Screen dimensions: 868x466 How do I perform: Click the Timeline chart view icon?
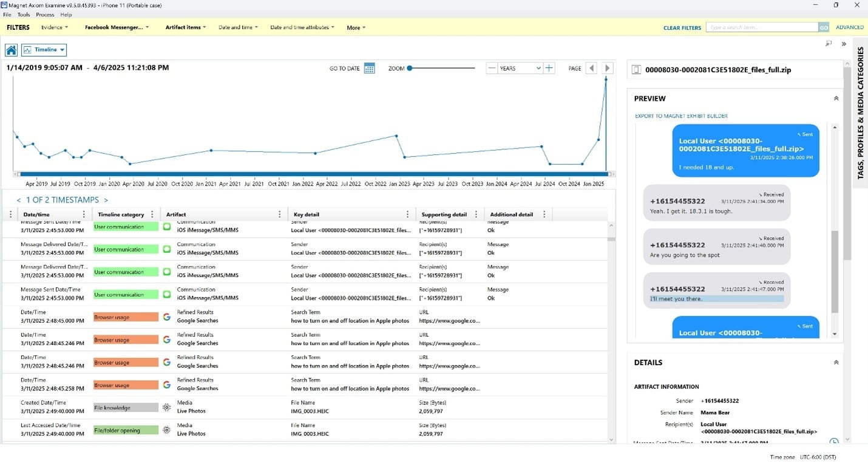coord(27,49)
